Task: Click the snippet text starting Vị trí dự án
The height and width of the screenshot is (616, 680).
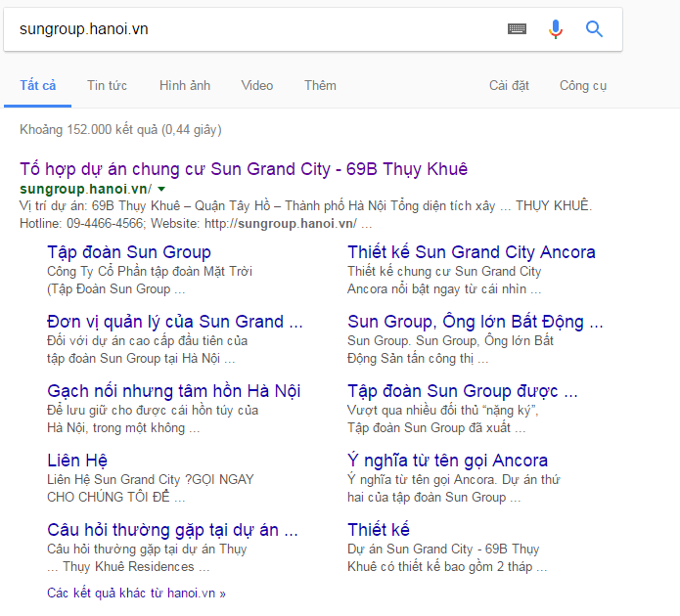Action: (x=305, y=205)
